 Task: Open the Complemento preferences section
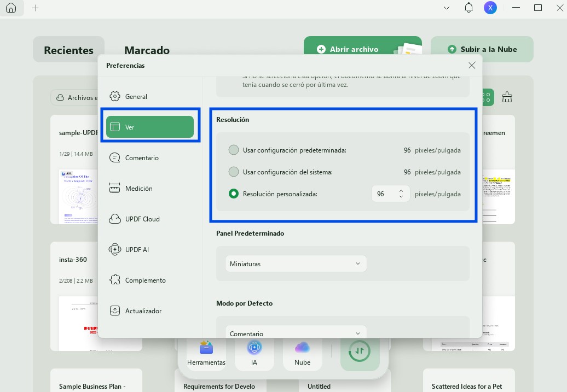[x=145, y=280]
